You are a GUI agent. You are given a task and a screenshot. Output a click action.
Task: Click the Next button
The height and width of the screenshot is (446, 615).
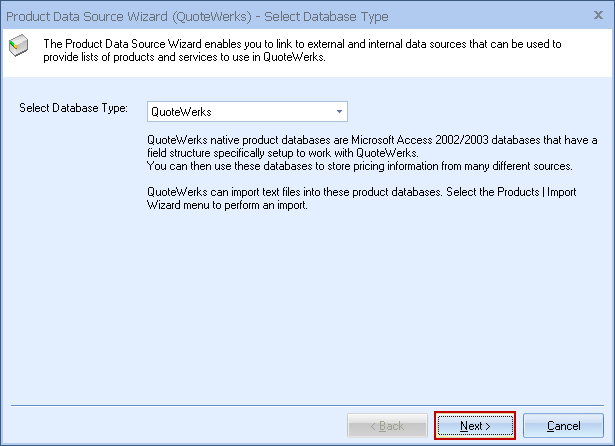tap(475, 426)
